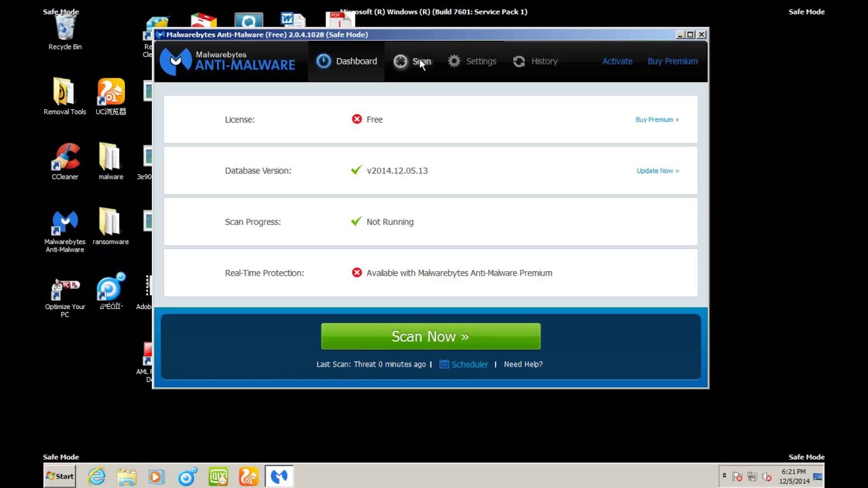This screenshot has height=488, width=868.
Task: Select the Recycle Bin desktop icon
Action: pyautogui.click(x=65, y=32)
